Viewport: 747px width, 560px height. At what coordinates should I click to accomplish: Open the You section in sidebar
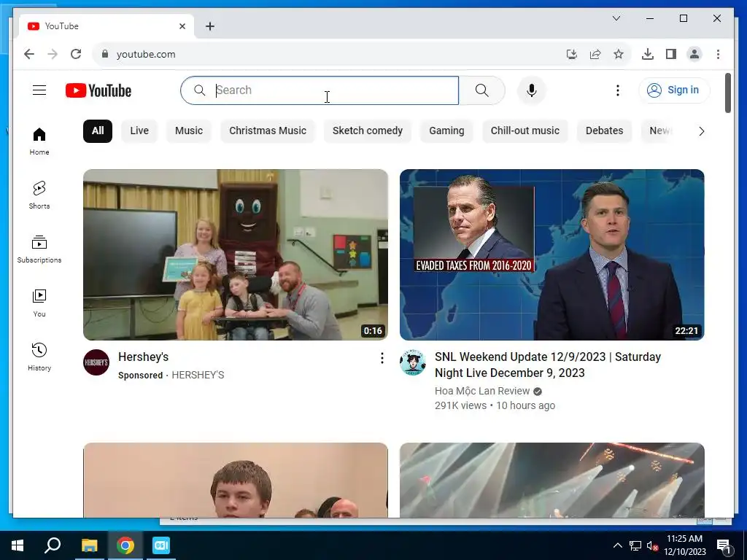[x=39, y=303]
